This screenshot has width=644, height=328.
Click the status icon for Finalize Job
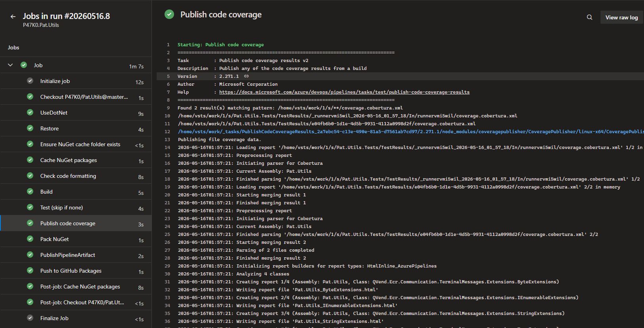tap(30, 318)
